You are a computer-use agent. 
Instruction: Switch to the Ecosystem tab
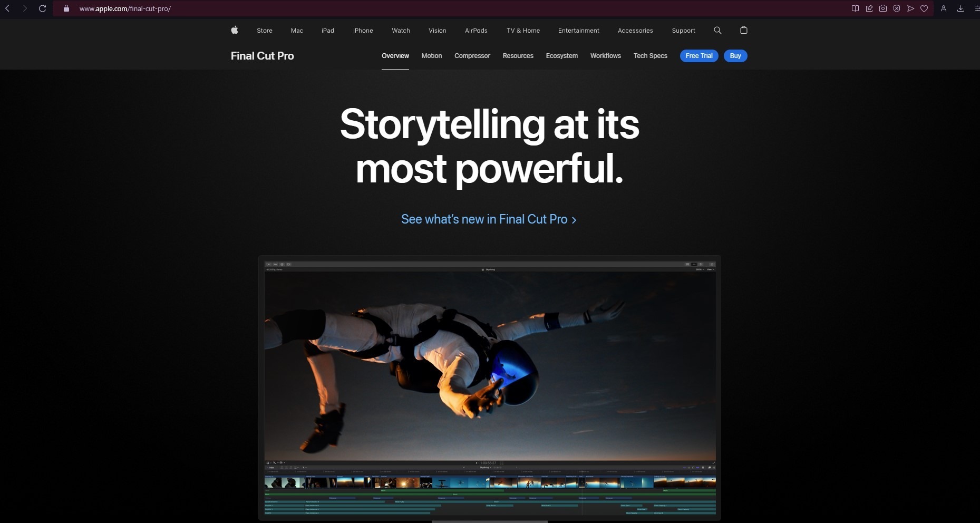click(562, 56)
